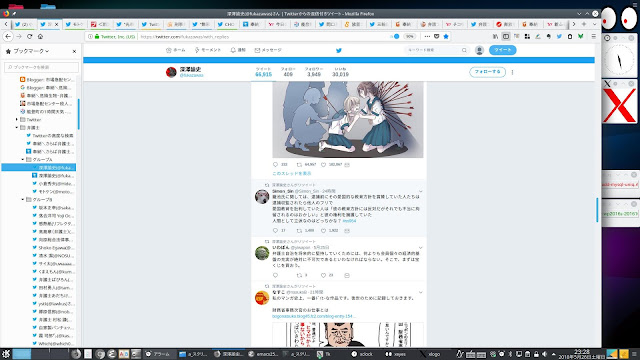Click the xclock taskbar entry
The height and width of the screenshot is (360, 640).
(x=362, y=354)
